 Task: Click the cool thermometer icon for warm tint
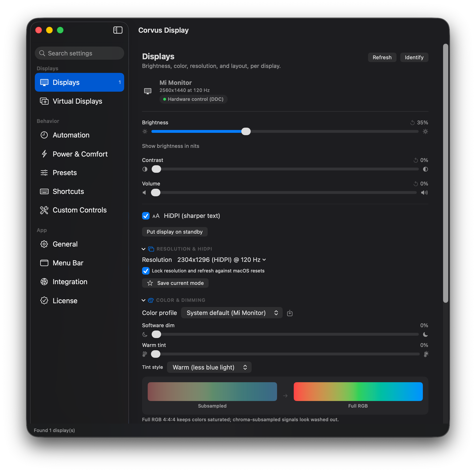coord(145,354)
